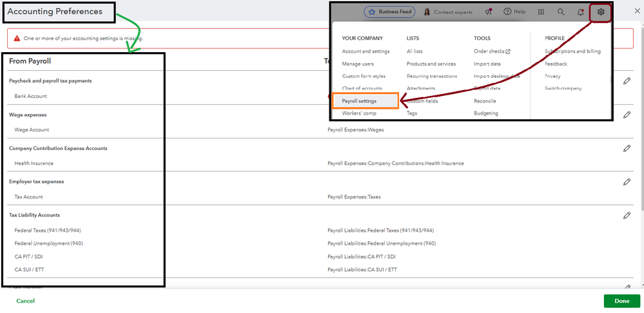Open the notifications bell icon
644x313 pixels.
[x=581, y=12]
